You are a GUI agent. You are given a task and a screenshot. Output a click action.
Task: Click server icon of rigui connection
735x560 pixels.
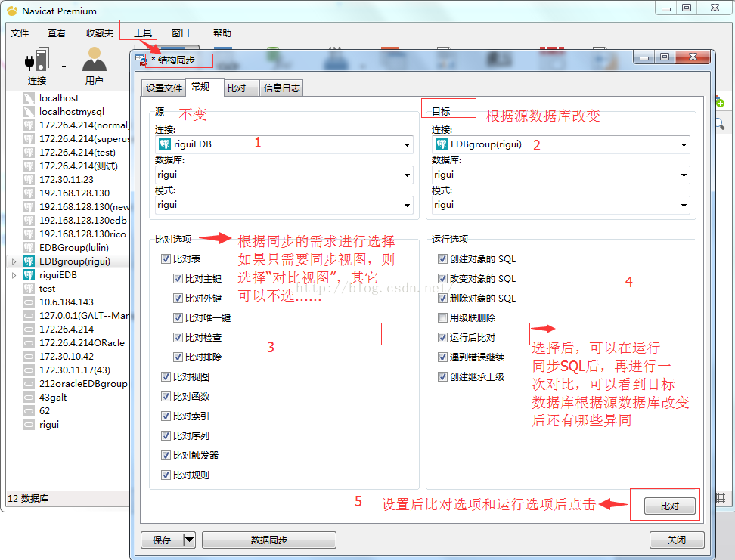click(29, 425)
